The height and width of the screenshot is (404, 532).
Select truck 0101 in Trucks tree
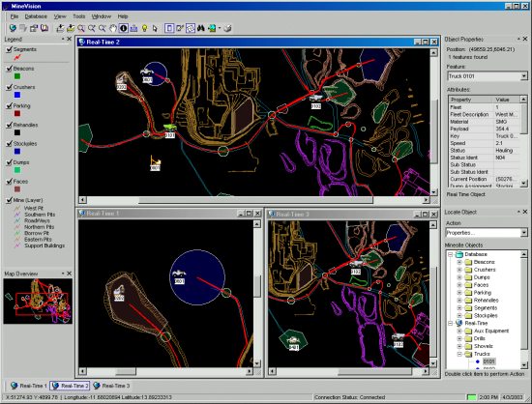coord(488,361)
